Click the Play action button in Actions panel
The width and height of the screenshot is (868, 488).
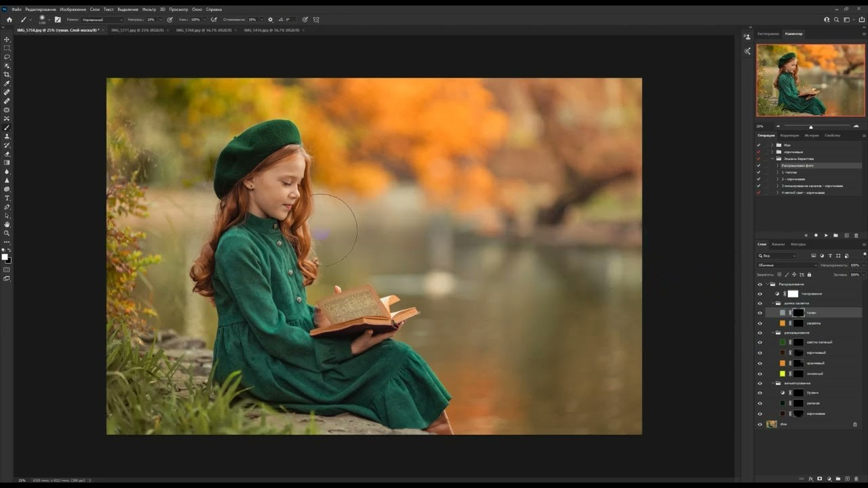click(825, 235)
